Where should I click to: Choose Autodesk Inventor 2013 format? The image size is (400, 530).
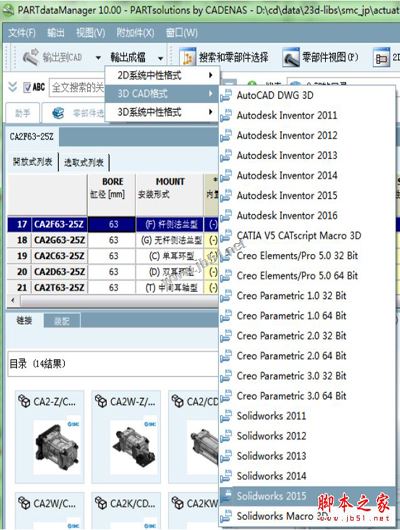tap(307, 155)
